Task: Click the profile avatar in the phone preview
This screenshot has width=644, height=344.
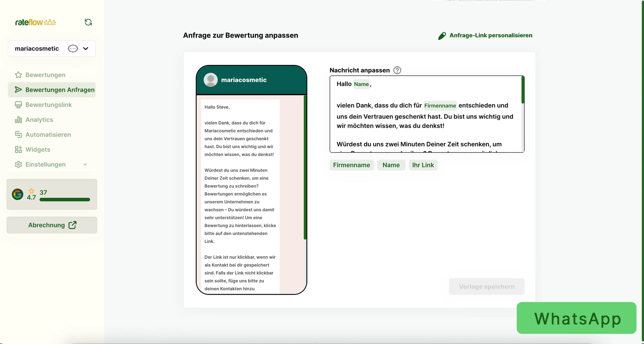Action: click(x=211, y=80)
